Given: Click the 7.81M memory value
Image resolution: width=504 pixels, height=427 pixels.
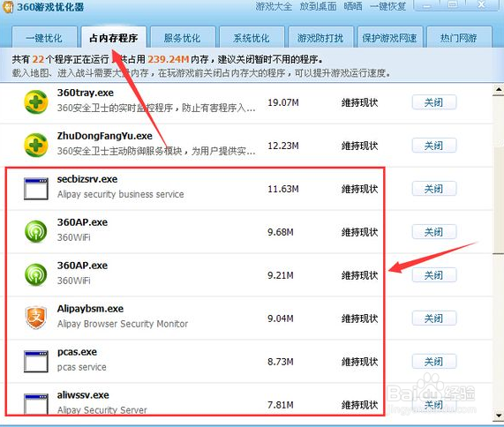Looking at the screenshot, I should (x=281, y=405).
